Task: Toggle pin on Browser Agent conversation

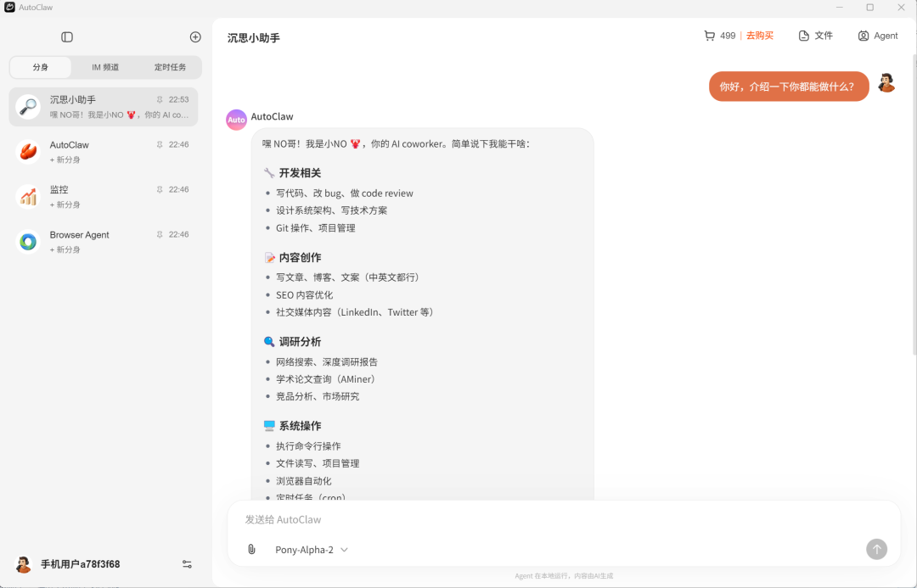Action: point(160,235)
